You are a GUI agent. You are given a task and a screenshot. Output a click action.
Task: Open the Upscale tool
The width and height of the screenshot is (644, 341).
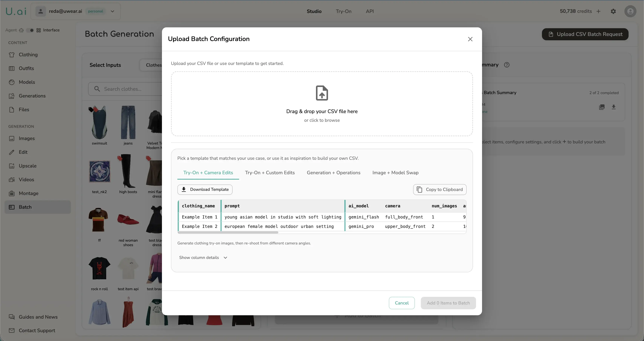click(27, 166)
